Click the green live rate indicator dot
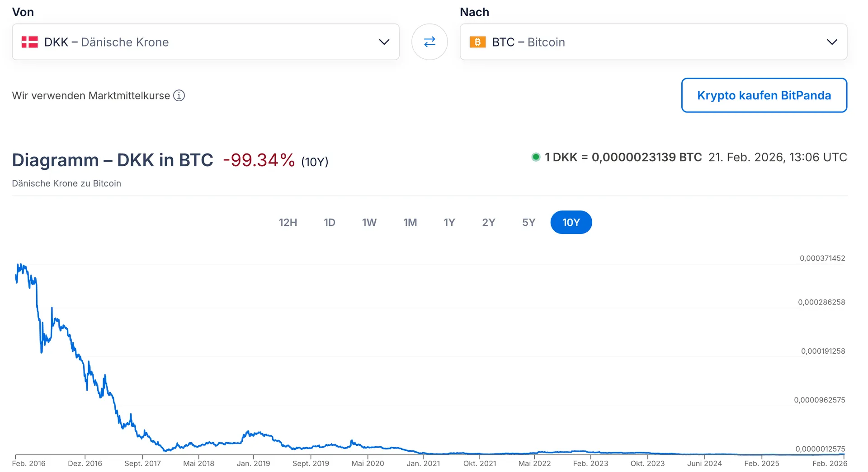The width and height of the screenshot is (868, 472). (x=536, y=157)
